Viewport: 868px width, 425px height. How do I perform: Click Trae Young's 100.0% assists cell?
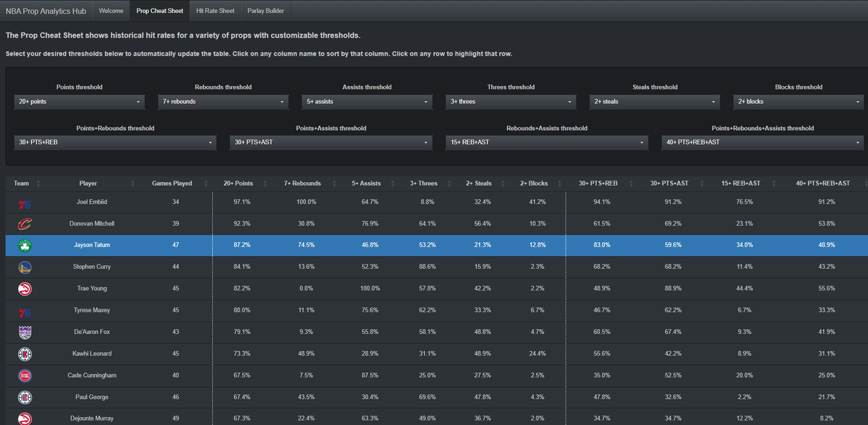click(370, 288)
